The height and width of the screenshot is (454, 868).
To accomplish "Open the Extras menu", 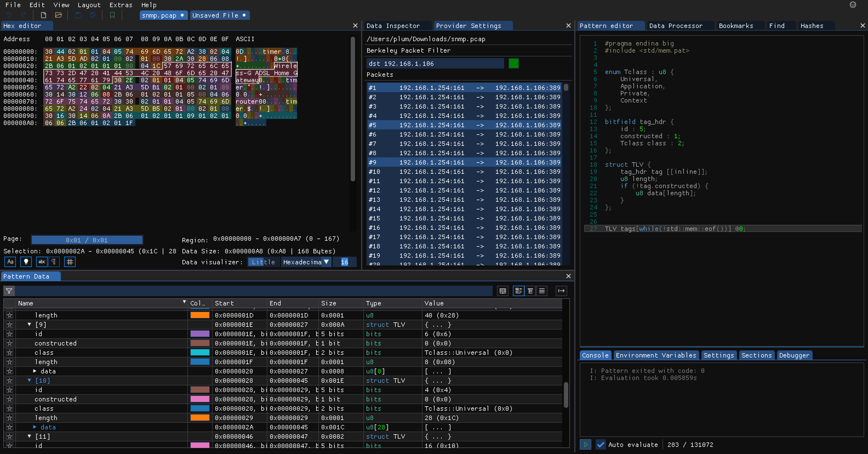I will click(x=121, y=5).
